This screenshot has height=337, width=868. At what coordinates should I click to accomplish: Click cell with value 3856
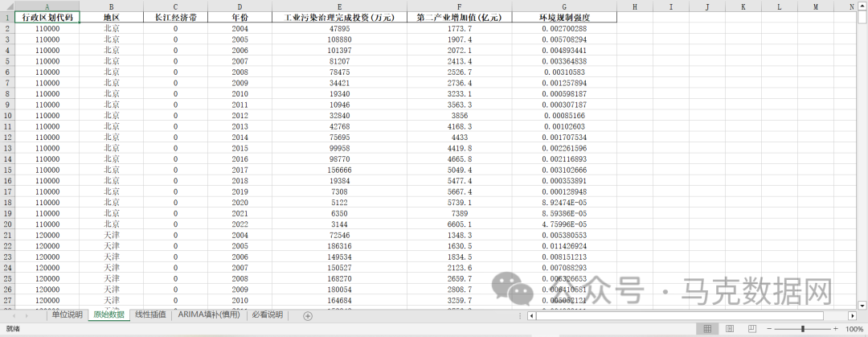460,115
